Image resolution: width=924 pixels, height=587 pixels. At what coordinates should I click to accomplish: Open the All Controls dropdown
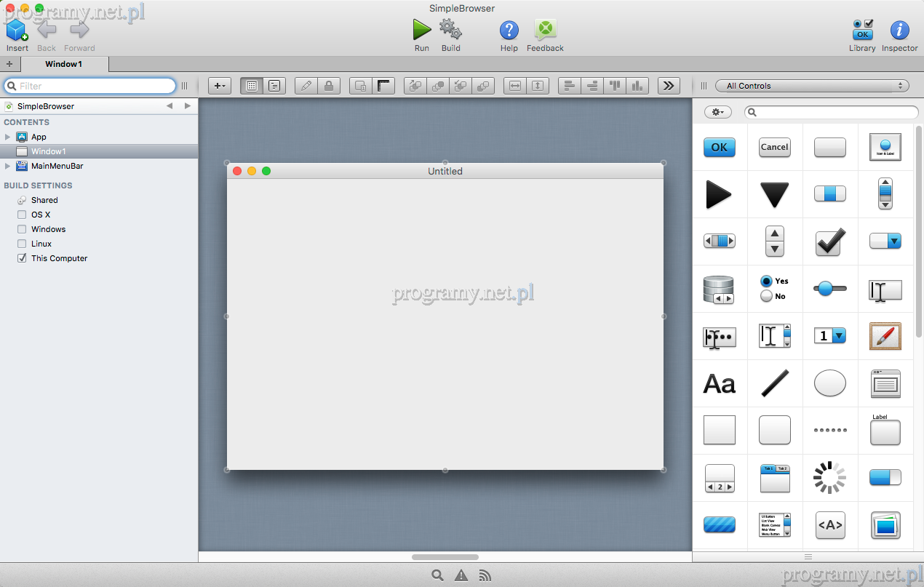point(812,86)
